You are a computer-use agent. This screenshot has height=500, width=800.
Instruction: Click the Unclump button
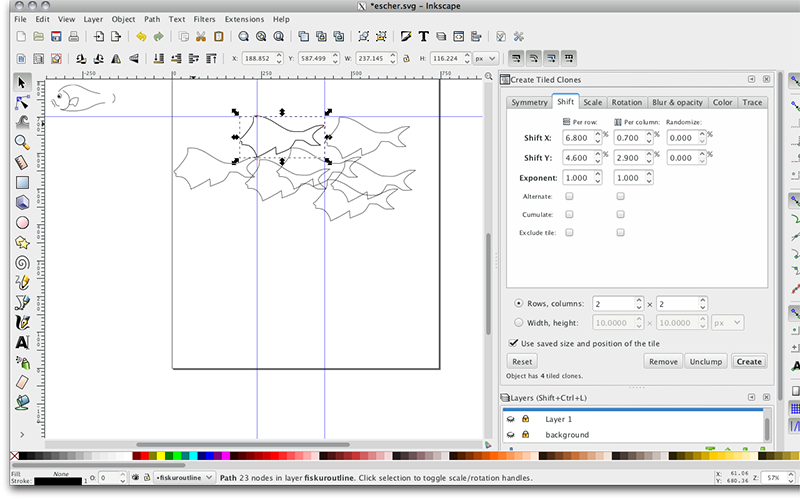click(706, 361)
